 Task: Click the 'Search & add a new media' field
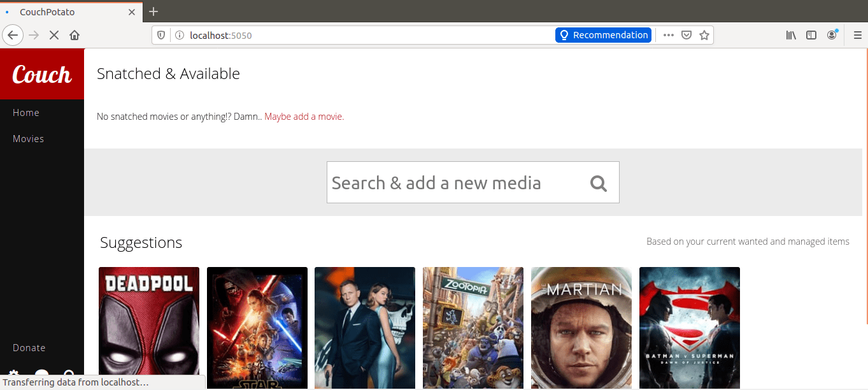pyautogui.click(x=473, y=182)
